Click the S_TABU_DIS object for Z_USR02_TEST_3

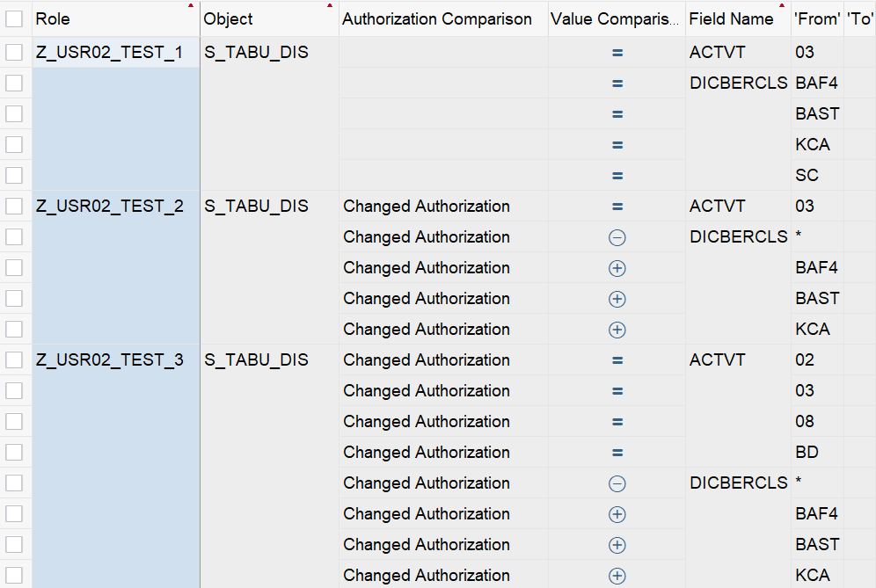pos(257,360)
